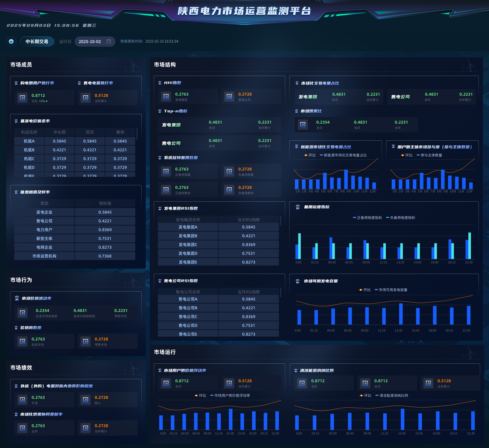Toggle 环比 legend in 市场可用发电容量 chart

(x=365, y=290)
